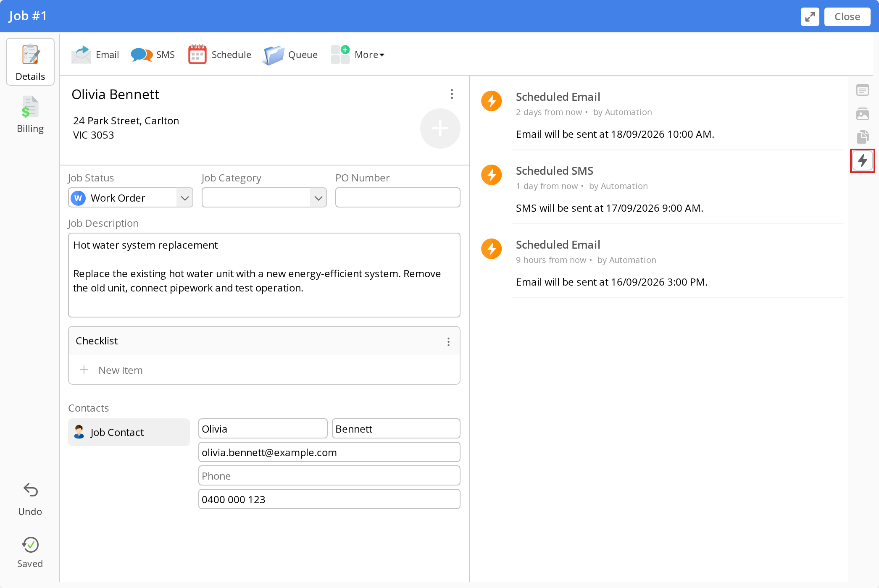Screen dimensions: 879x588
Task: Click the Queue folder icon
Action: [274, 55]
